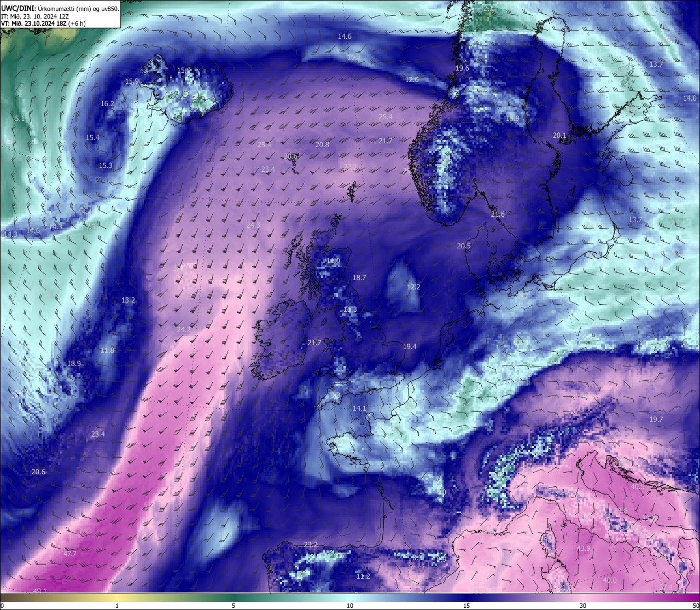This screenshot has height=610, width=700.
Task: Click the 40.0 value west of Italy
Action: 610,580
